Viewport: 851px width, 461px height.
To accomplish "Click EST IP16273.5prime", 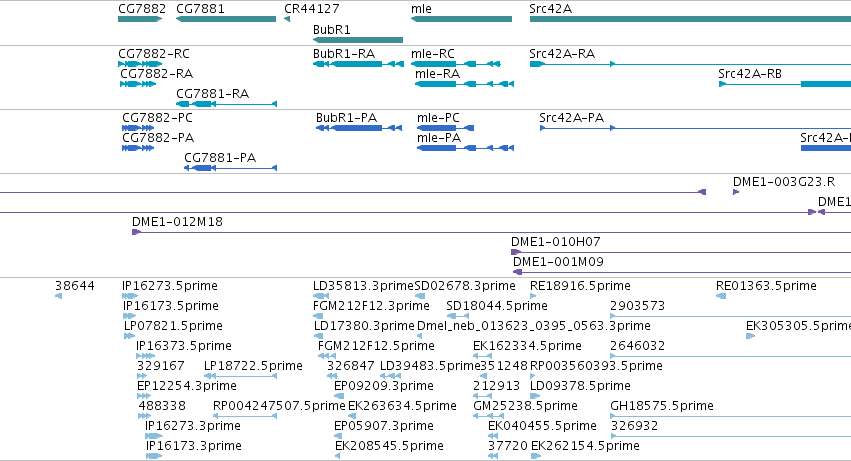I will click(170, 286).
